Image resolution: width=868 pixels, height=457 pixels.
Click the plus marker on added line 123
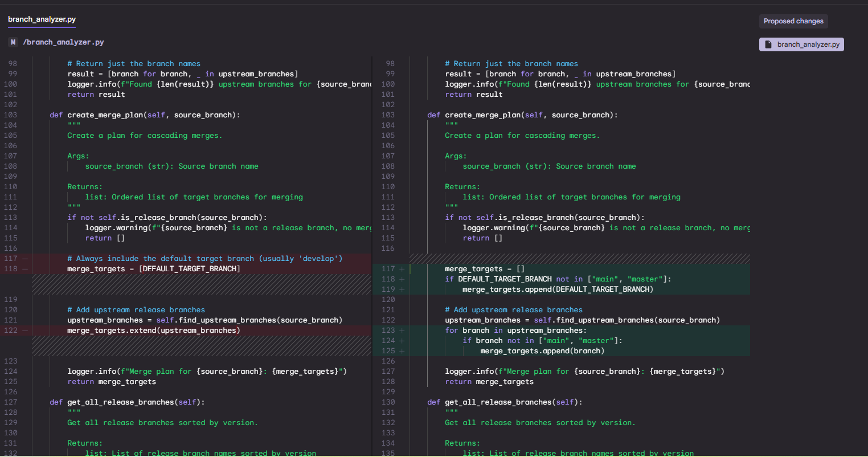[402, 330]
